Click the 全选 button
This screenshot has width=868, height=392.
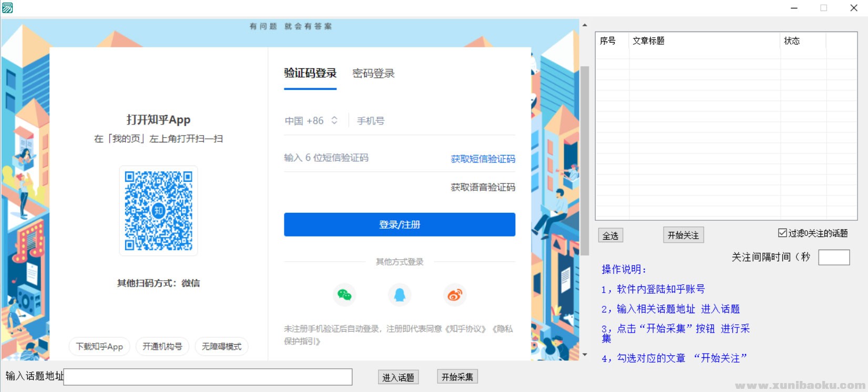(610, 236)
